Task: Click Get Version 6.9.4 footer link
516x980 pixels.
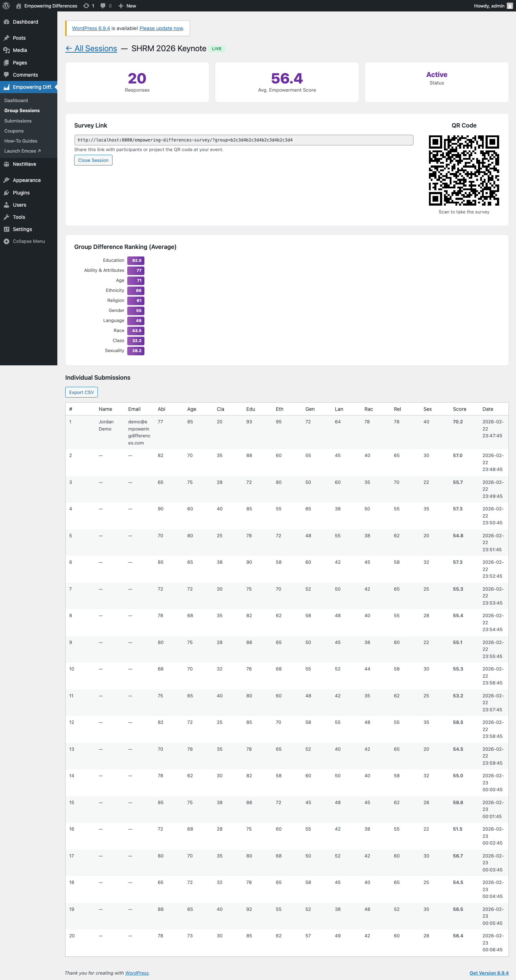Action: (489, 973)
